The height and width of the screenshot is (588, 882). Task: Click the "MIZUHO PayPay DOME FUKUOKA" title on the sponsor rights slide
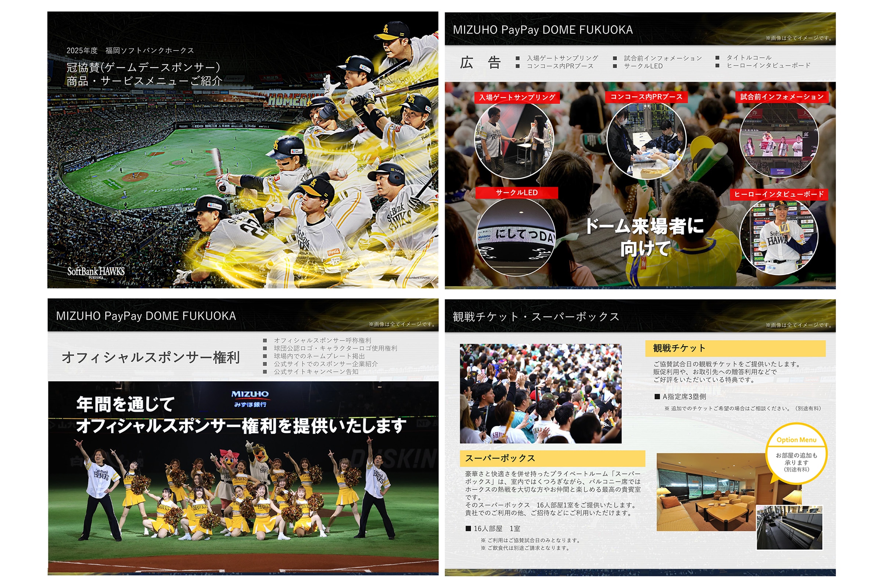point(146,316)
